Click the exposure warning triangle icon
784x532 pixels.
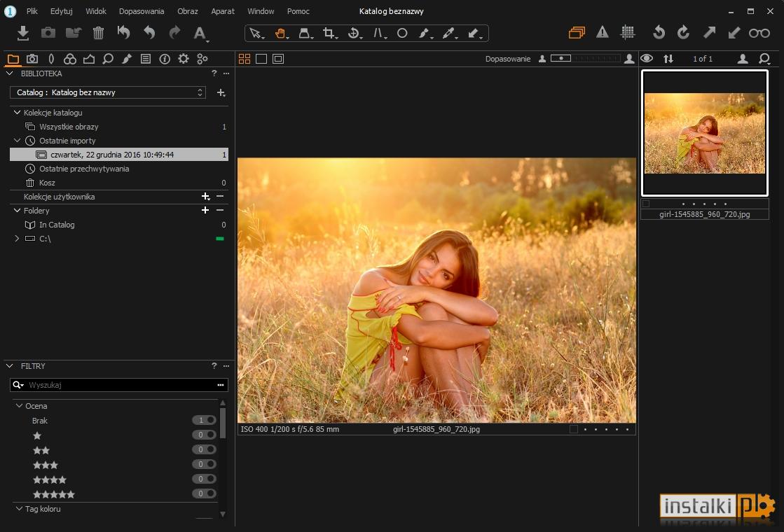[x=603, y=32]
